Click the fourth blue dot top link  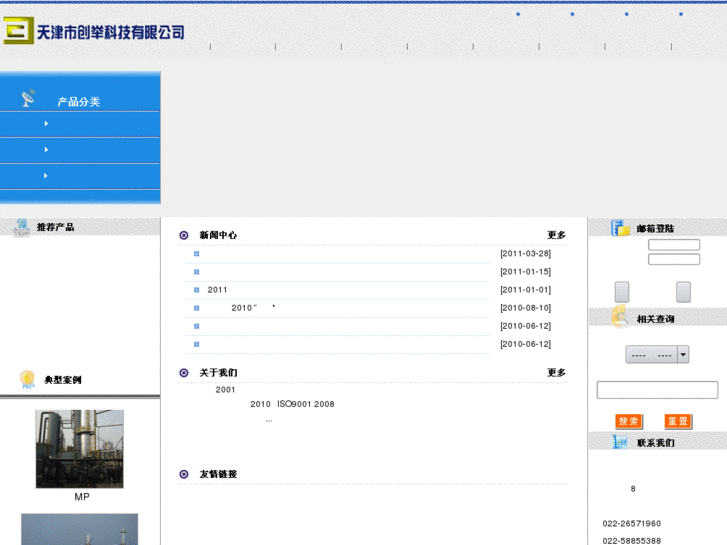click(x=681, y=14)
